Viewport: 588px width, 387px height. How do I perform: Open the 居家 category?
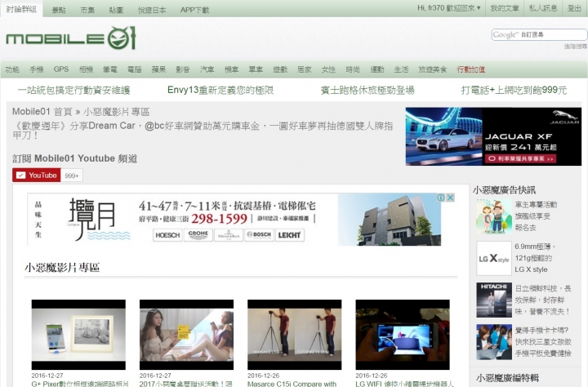point(304,69)
